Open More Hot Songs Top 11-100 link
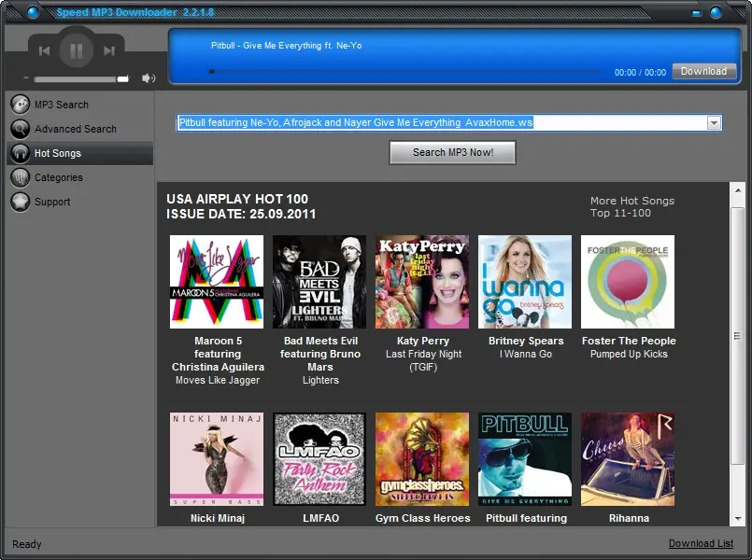 632,207
